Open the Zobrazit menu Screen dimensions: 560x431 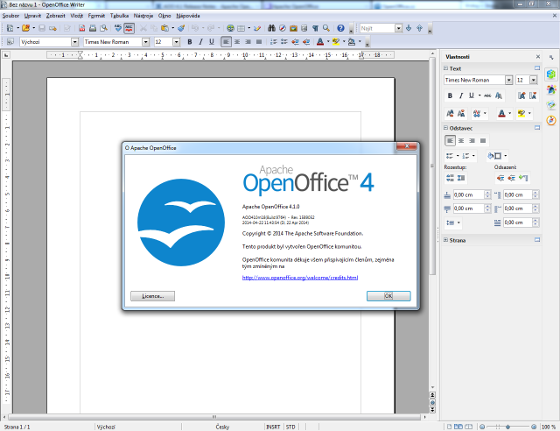(55, 16)
